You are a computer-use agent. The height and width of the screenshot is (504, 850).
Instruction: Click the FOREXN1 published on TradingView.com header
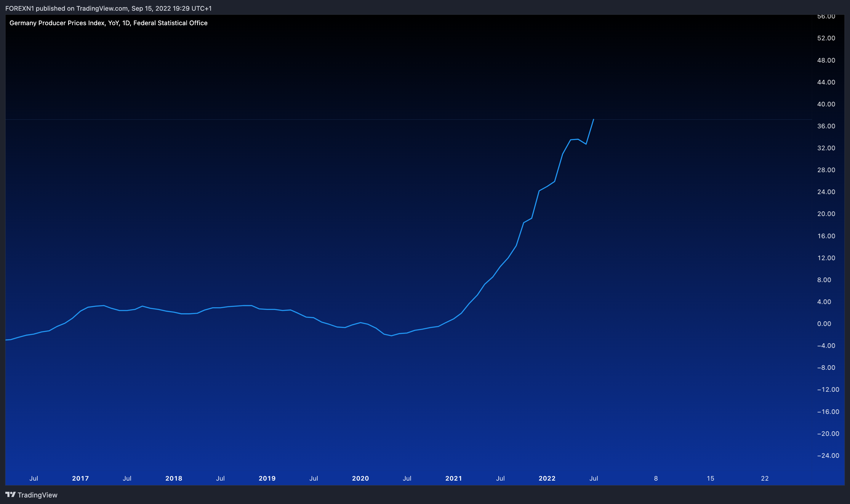[x=108, y=8]
